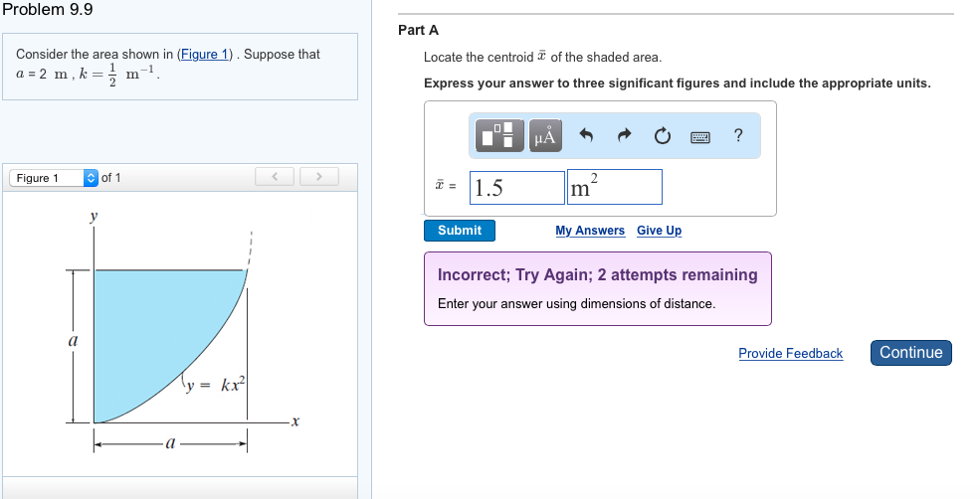Click the incorrect answer feedback message
The width and height of the screenshot is (980, 499).
597,288
